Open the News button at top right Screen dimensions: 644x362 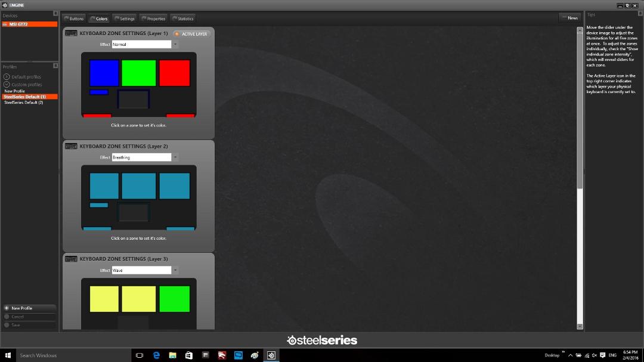pos(569,18)
